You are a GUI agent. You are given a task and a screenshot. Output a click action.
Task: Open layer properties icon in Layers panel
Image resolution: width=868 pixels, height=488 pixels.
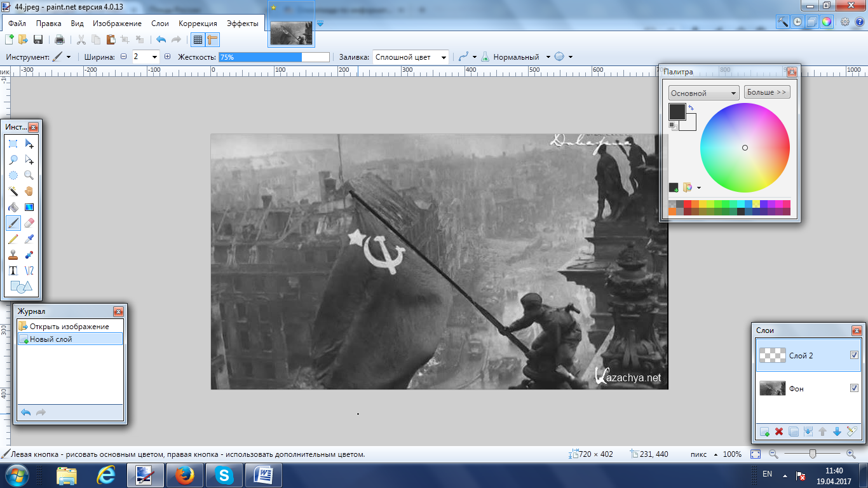pyautogui.click(x=852, y=432)
